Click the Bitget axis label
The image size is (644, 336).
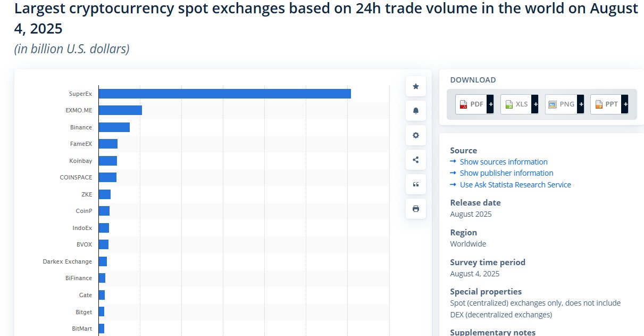click(84, 312)
